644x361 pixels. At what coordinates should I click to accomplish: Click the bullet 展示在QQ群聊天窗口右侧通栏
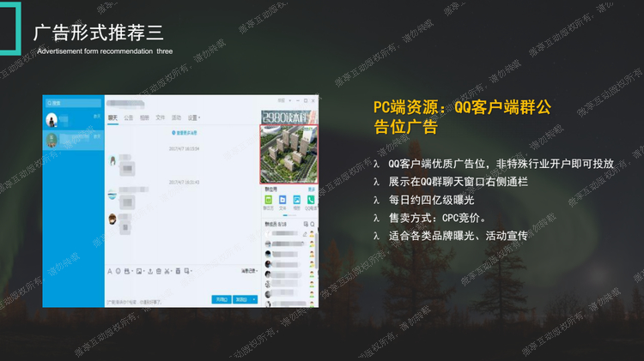click(x=458, y=182)
